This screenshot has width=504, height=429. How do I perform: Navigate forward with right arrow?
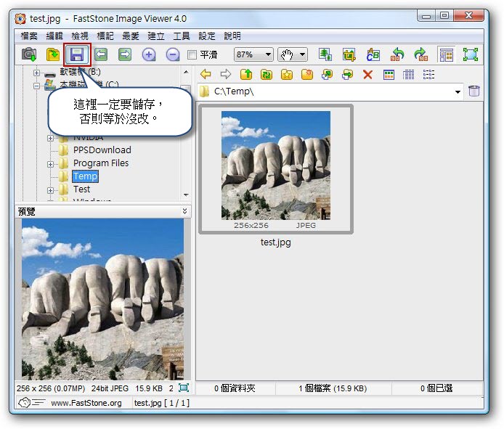click(226, 75)
